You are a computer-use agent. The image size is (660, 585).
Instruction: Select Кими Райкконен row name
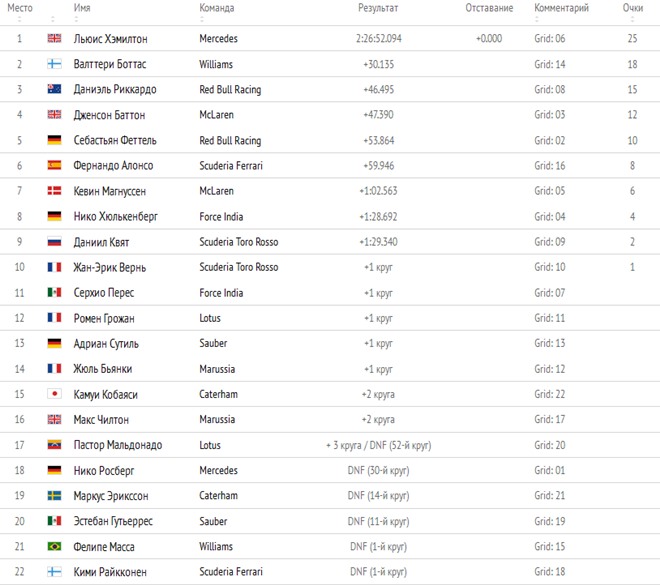click(110, 572)
